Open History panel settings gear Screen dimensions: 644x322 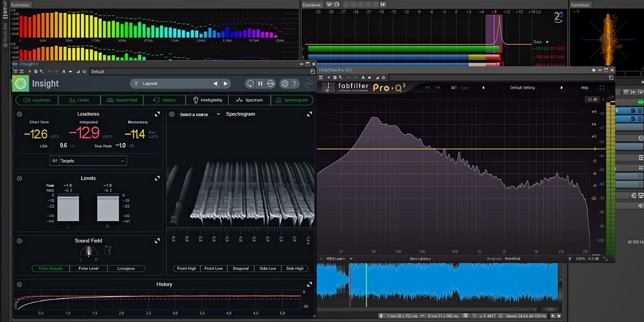(x=19, y=284)
